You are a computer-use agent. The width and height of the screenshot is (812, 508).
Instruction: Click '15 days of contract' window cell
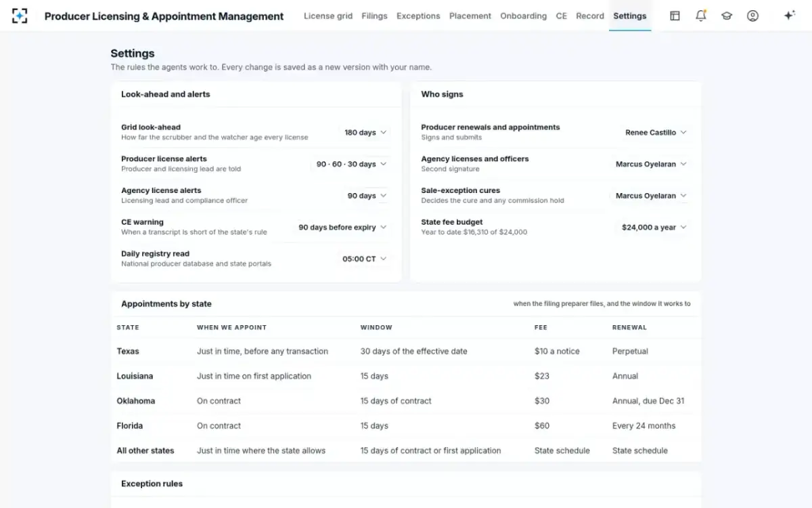pos(396,401)
